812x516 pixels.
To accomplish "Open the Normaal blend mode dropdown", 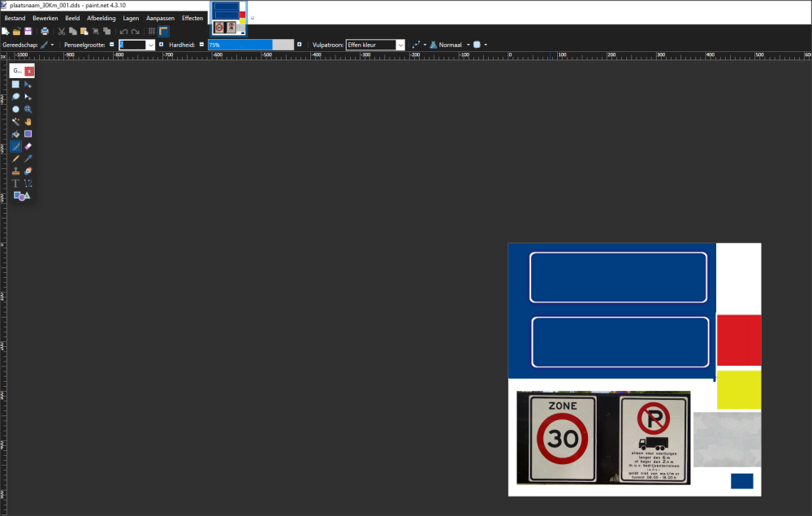I will point(468,45).
